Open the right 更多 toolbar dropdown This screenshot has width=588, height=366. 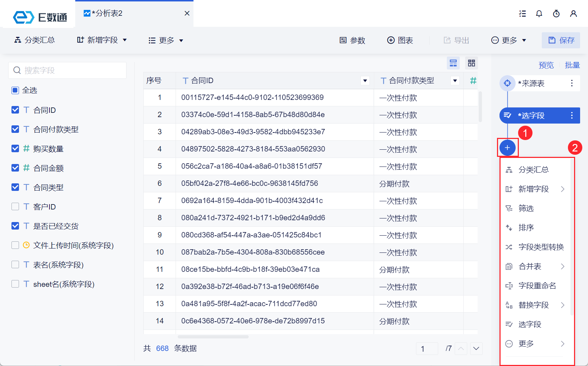(508, 40)
